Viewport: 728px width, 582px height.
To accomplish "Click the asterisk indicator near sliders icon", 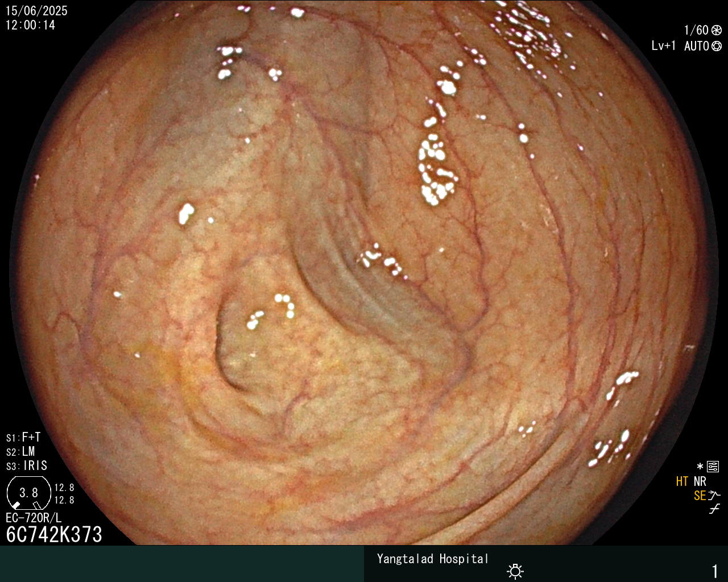I will tap(700, 467).
